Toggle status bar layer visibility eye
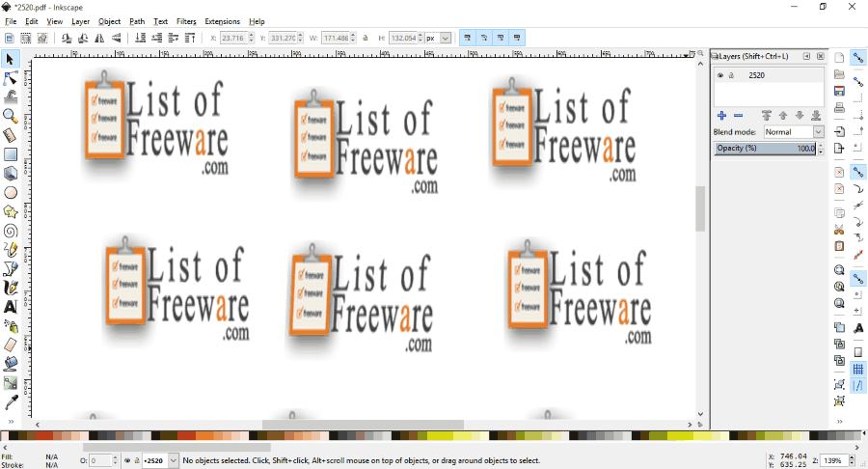Screen dimensions: 868x469 [127, 460]
